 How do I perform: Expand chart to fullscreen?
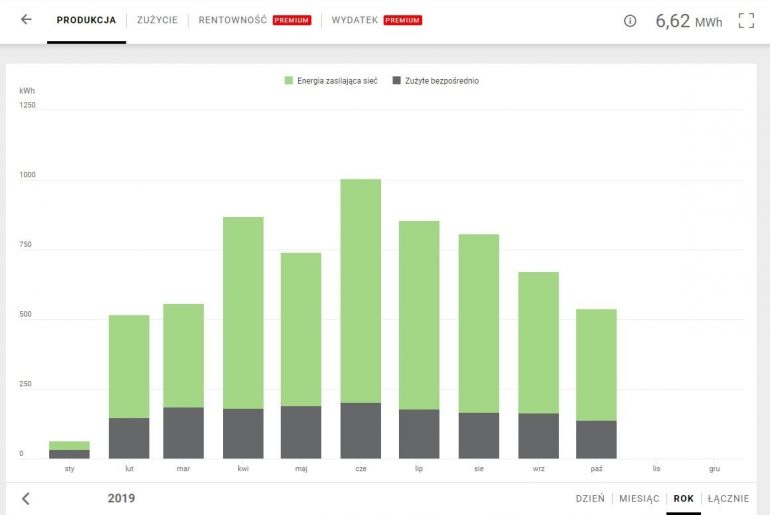coord(746,20)
